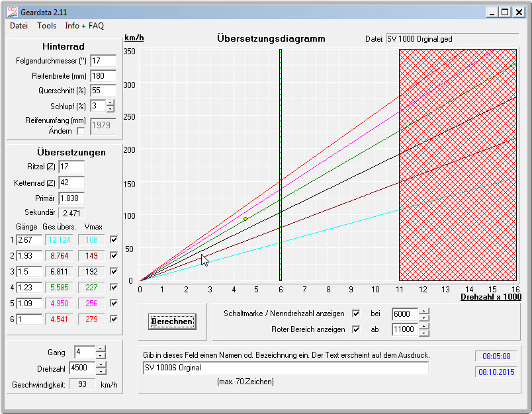
Task: Uncheck gear 6 visibility checkbox
Action: click(114, 319)
